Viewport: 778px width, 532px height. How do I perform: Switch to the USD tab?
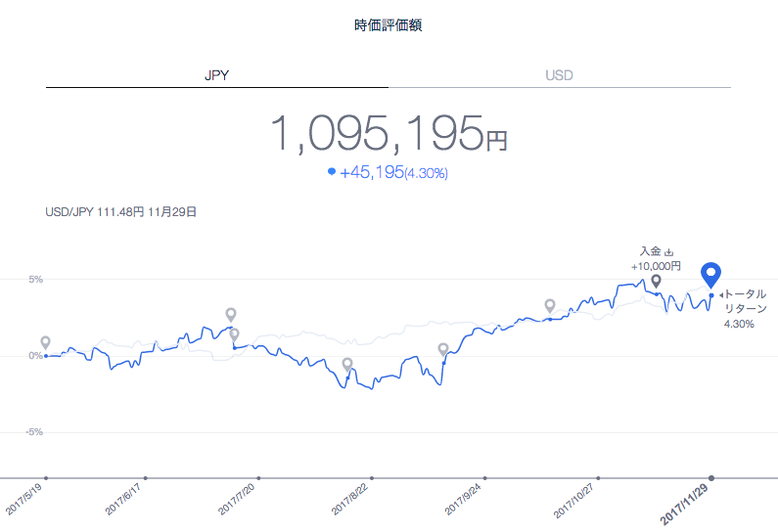559,75
